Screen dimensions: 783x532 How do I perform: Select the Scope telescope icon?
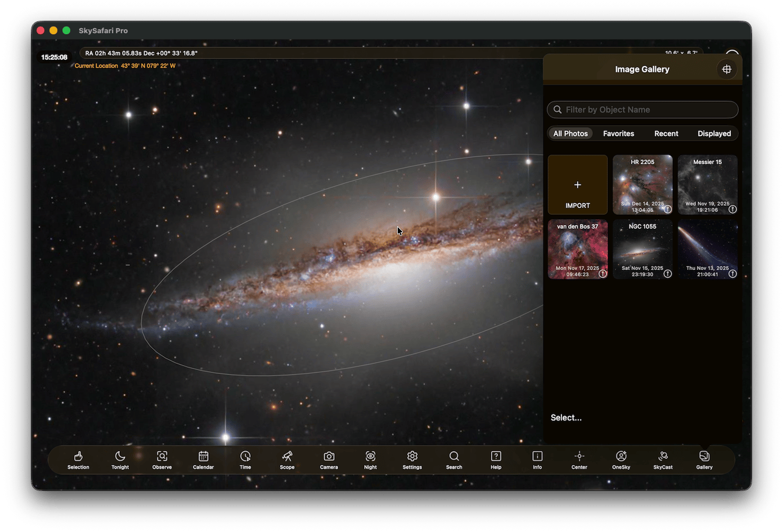[x=287, y=459]
